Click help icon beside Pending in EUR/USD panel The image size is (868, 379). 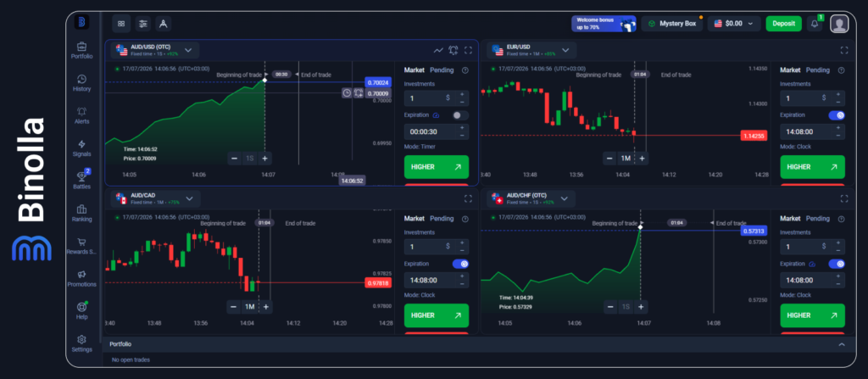tap(841, 70)
